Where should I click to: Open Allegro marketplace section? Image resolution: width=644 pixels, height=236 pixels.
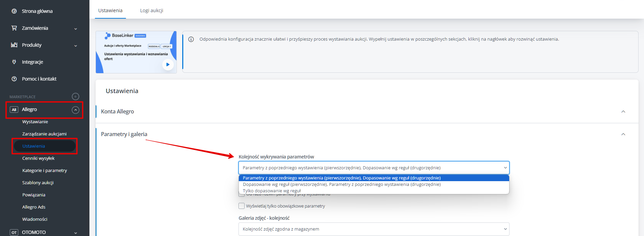pyautogui.click(x=29, y=109)
